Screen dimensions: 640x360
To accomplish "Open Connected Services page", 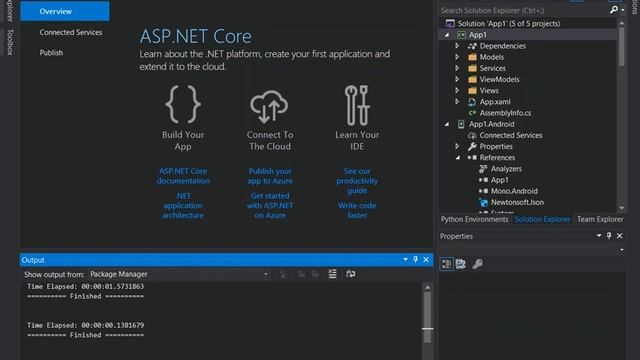I will [x=71, y=32].
